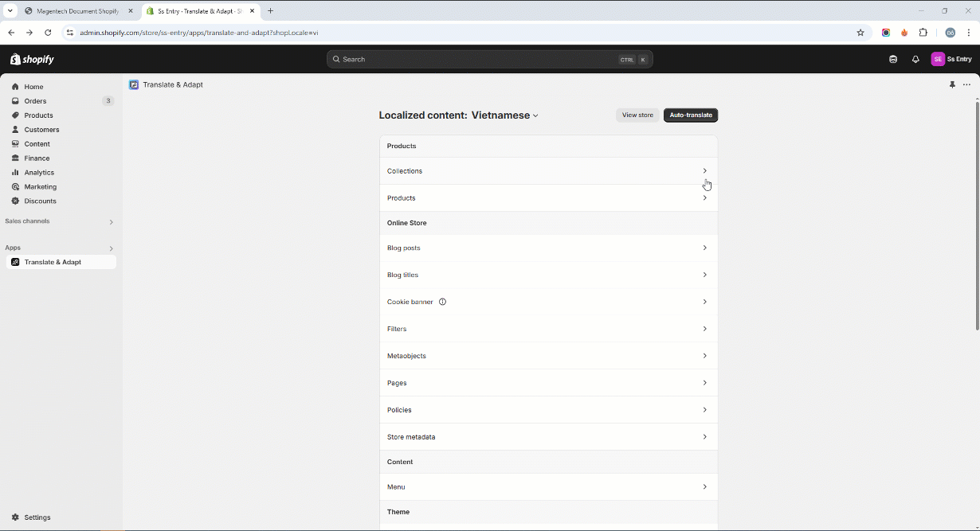Click the page vertical scrollbar
The height and width of the screenshot is (531, 980).
pos(977,215)
